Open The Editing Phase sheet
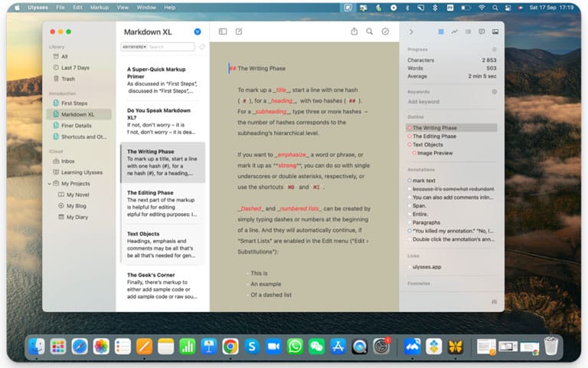The height and width of the screenshot is (368, 588). (x=163, y=203)
